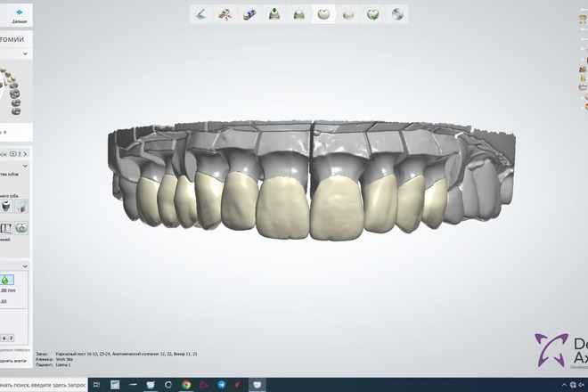The width and height of the screenshot is (588, 392).
Task: Click the patient name Lianna 1 text
Action: (x=63, y=364)
